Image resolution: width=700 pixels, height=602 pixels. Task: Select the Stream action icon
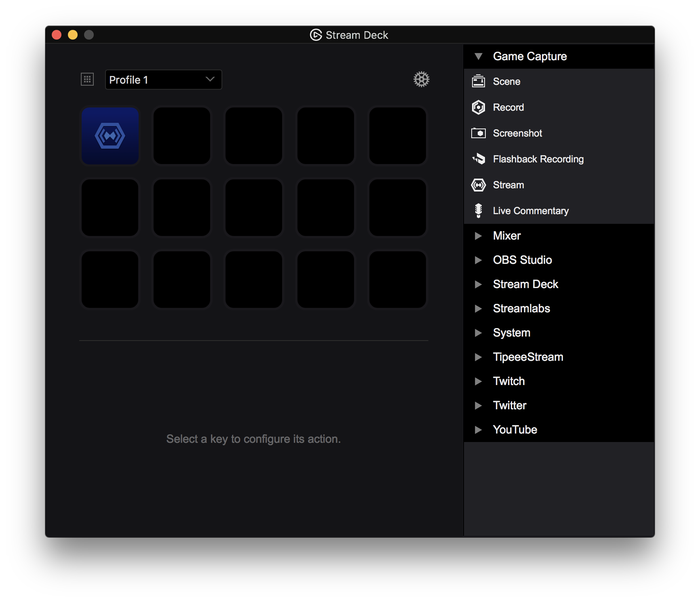pyautogui.click(x=479, y=185)
